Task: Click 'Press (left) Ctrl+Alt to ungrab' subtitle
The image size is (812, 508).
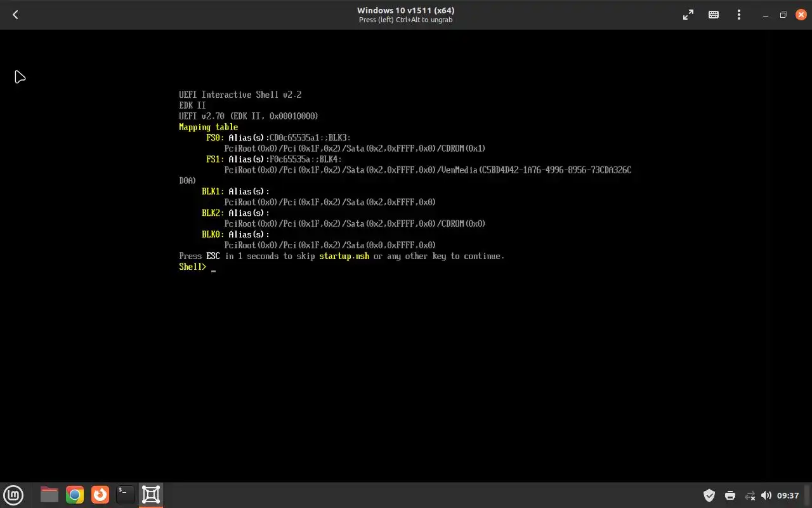Action: pos(405,20)
